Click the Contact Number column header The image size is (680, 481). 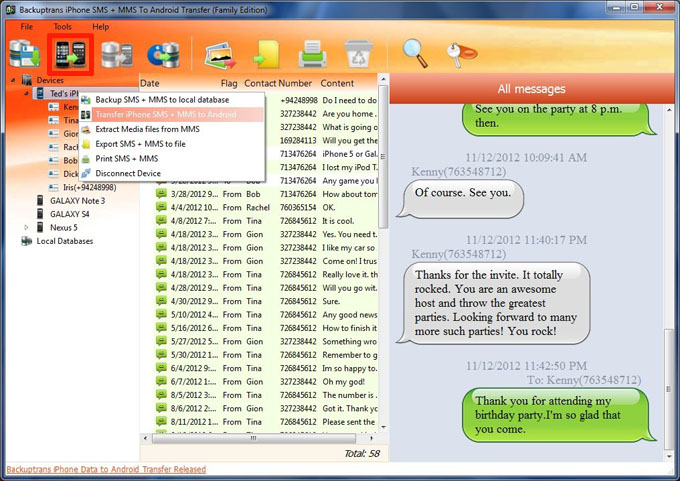pos(278,83)
